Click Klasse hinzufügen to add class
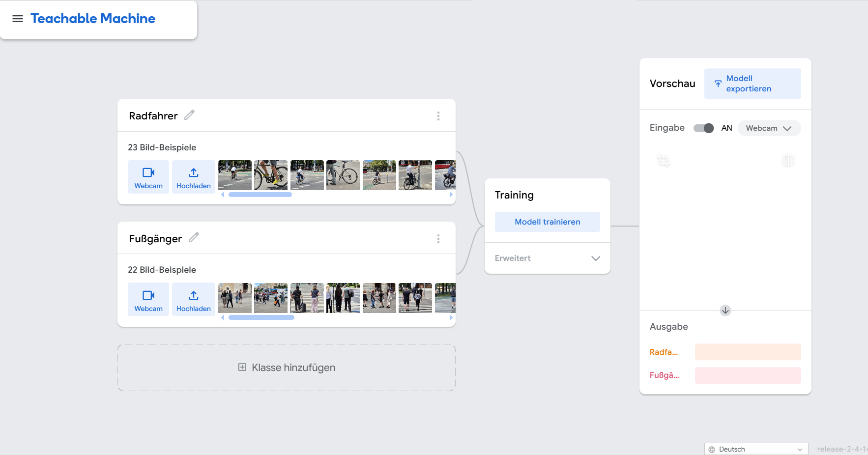This screenshot has width=868, height=455. coord(287,368)
